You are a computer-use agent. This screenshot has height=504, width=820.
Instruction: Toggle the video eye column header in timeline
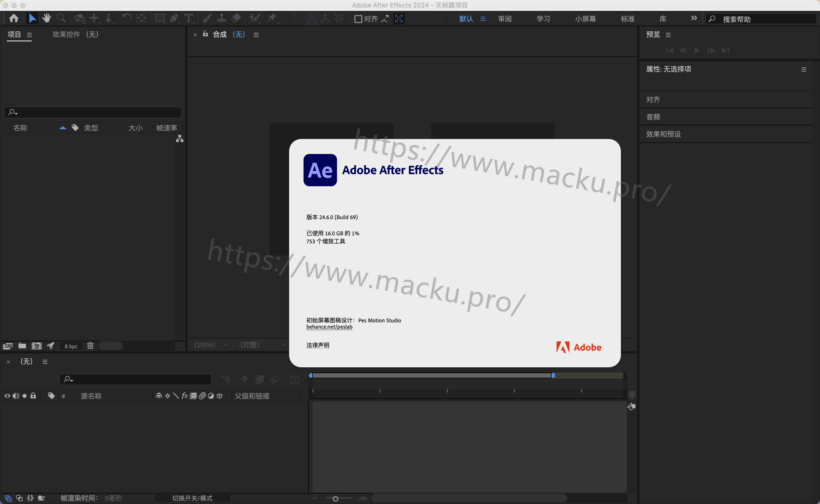click(x=7, y=396)
